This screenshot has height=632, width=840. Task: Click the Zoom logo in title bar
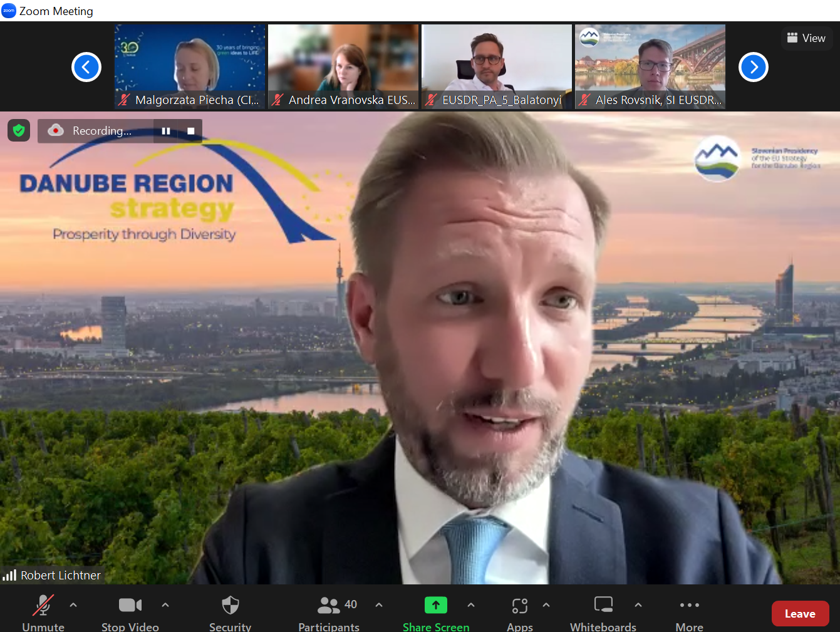point(9,11)
